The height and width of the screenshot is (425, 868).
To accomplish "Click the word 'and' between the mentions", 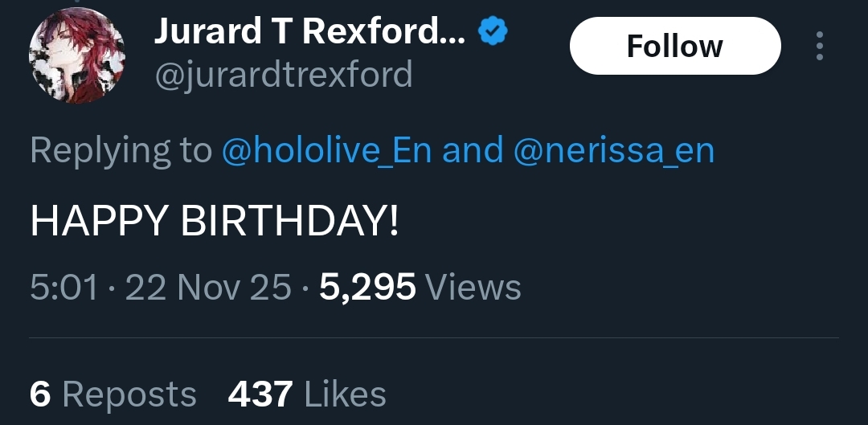I will coord(473,150).
